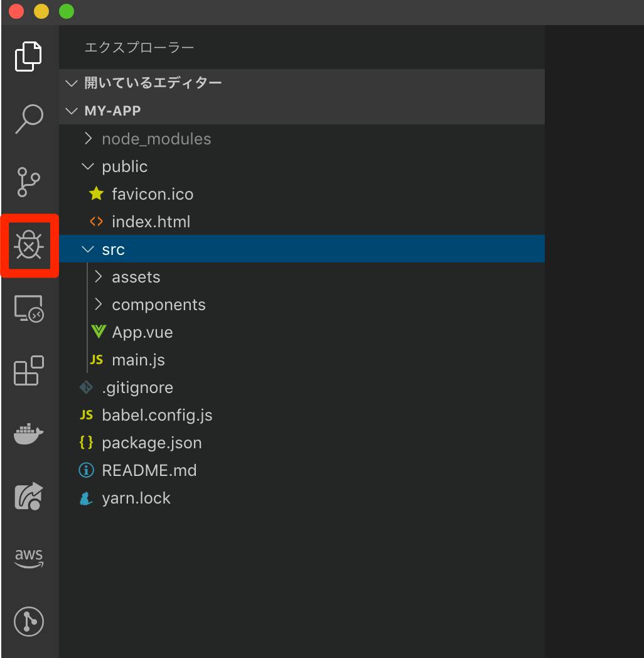
Task: Click the git diamond icon beside .gitignore
Action: point(87,387)
